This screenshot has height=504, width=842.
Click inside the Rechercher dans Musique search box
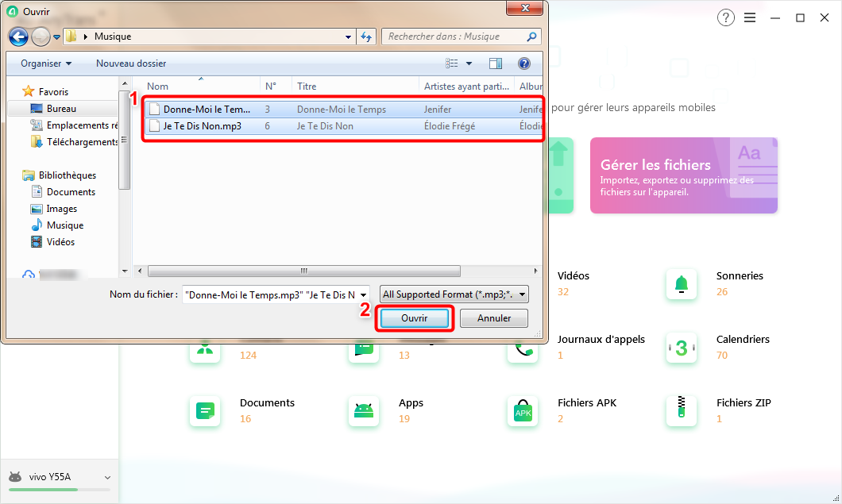(x=453, y=36)
